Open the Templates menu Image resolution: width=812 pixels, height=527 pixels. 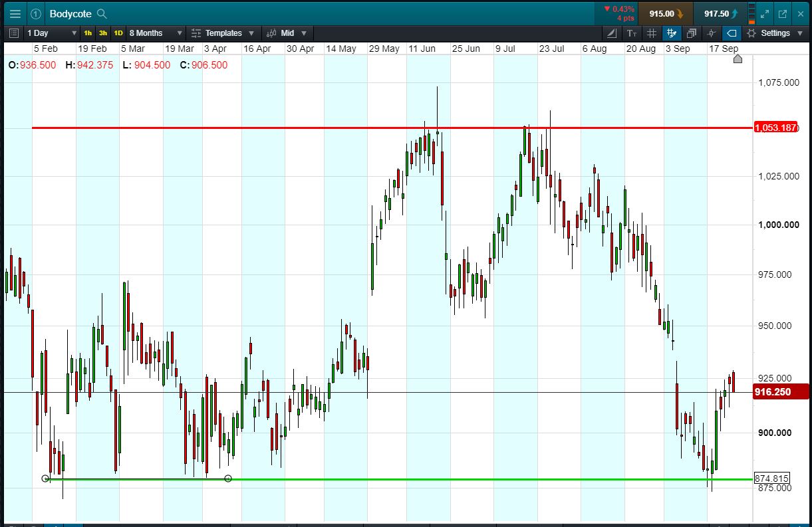click(x=223, y=33)
